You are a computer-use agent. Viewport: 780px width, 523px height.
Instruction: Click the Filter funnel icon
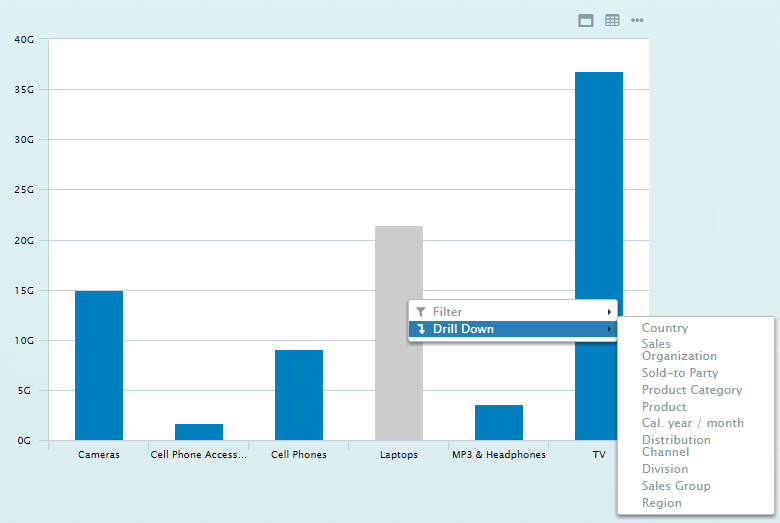421,312
